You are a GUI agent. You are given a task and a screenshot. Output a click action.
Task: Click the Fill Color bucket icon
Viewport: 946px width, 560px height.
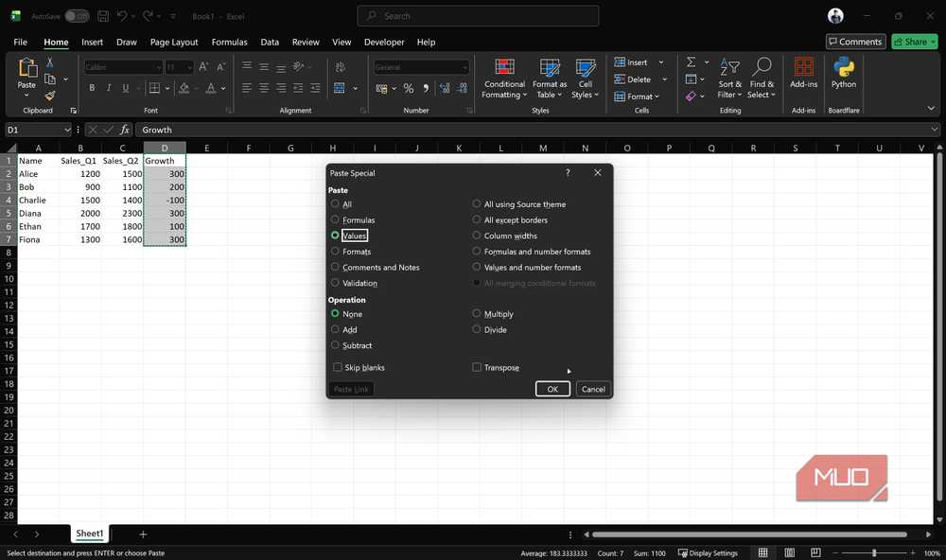[x=184, y=88]
